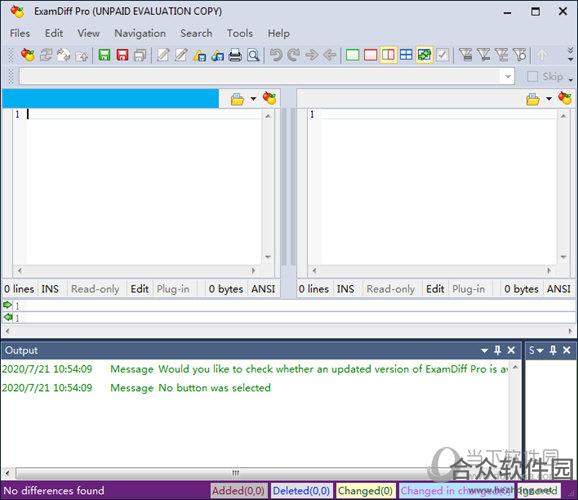Screen dimensions: 578x500
Task: Open Print Preview magnifier icon
Action: [x=253, y=55]
